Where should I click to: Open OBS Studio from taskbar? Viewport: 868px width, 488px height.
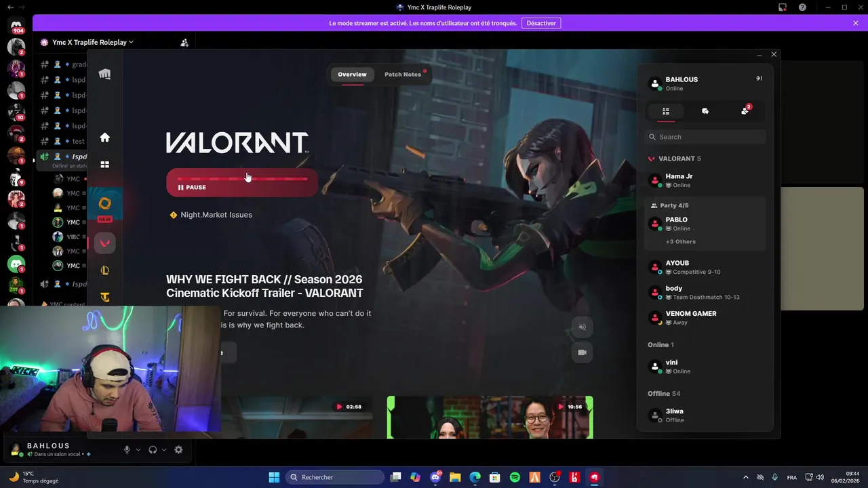click(555, 477)
